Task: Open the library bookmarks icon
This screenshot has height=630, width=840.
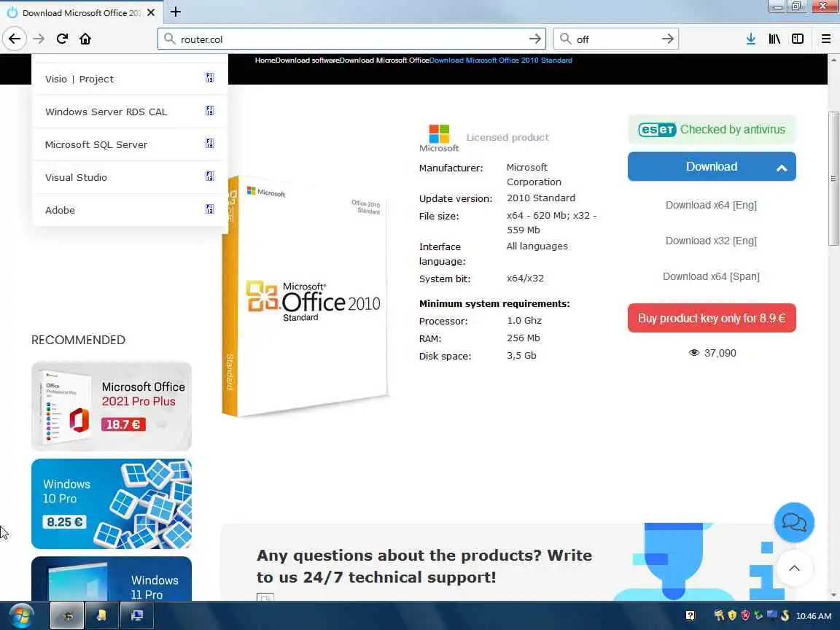Action: [x=774, y=39]
